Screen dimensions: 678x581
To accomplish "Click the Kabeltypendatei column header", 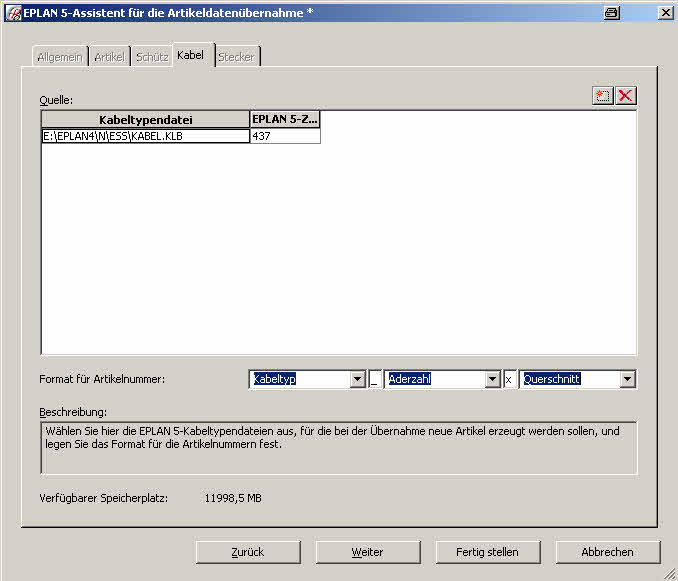I will click(146, 119).
